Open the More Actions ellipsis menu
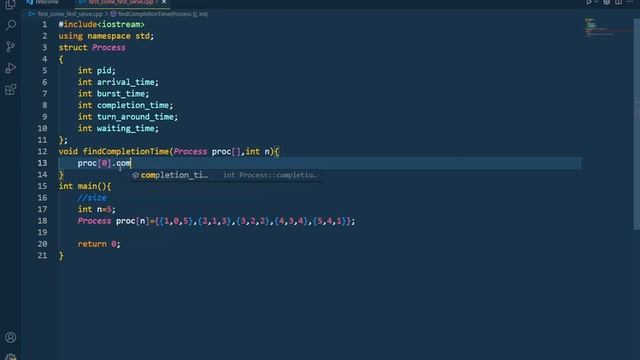 [630, 2]
